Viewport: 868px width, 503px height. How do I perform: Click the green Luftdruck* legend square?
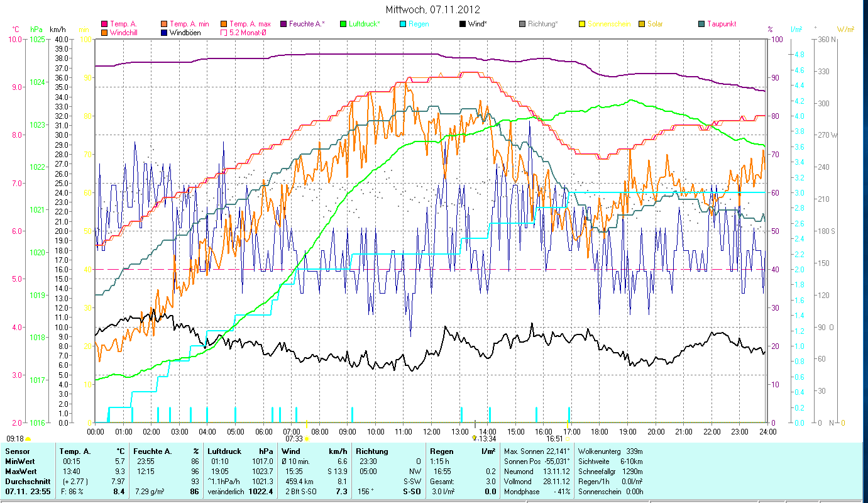click(343, 25)
